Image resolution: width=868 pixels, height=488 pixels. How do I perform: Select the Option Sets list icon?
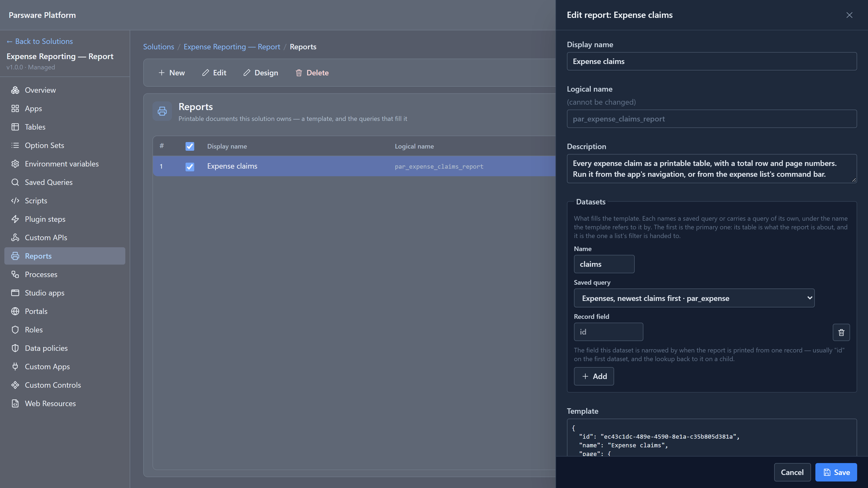pyautogui.click(x=15, y=145)
